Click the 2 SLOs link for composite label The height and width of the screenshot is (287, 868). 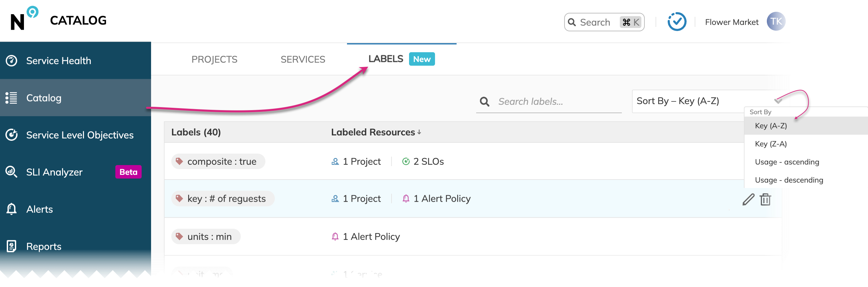point(423,162)
